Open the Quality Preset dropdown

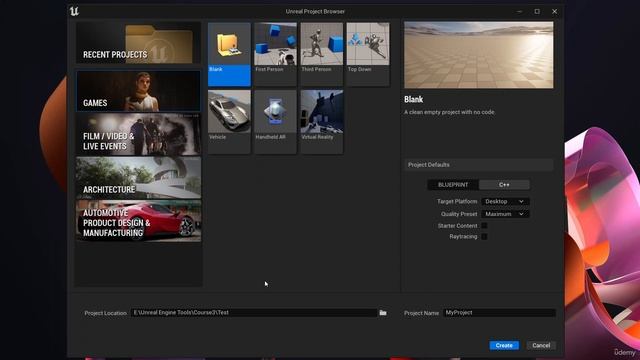coord(505,214)
